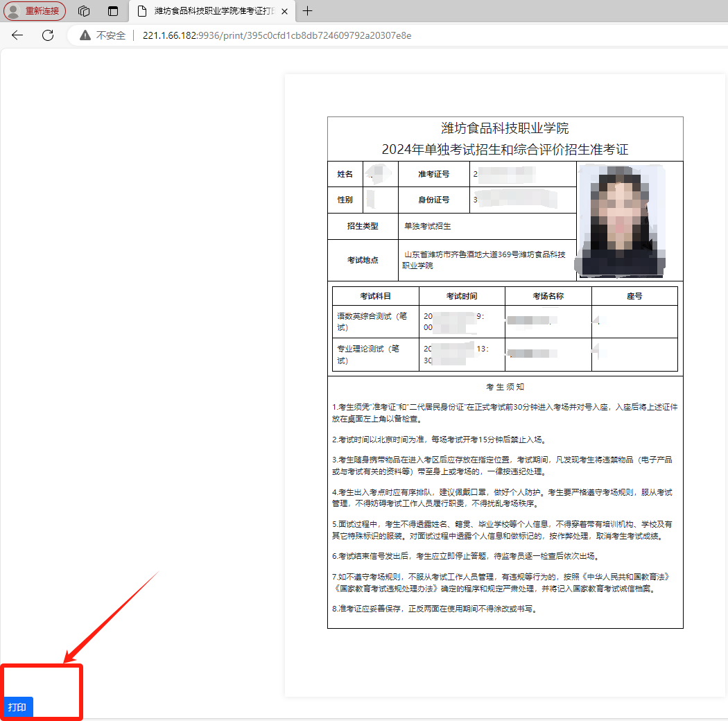728x721 pixels.
Task: Click the 考场名称 column header
Action: point(548,296)
